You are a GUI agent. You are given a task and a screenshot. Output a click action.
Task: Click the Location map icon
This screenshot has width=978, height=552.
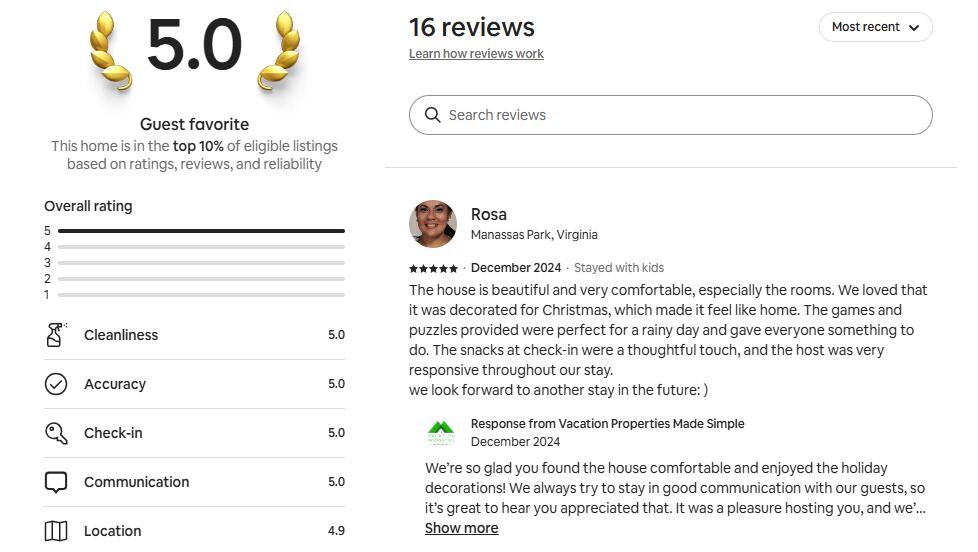click(56, 531)
